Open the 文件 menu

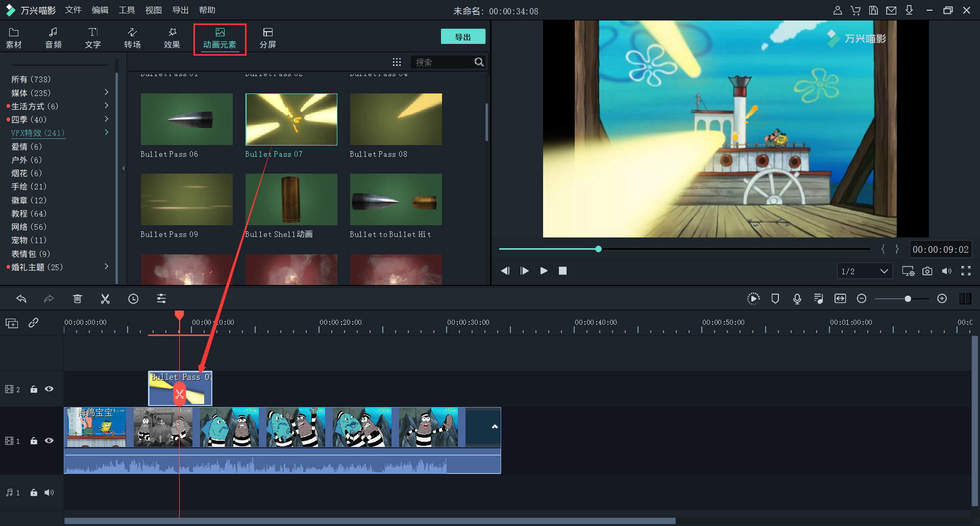pos(73,10)
